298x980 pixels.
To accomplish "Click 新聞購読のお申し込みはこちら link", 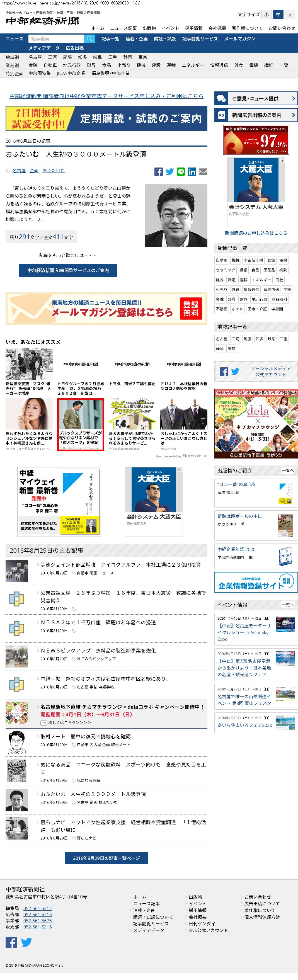I will coord(256,233).
